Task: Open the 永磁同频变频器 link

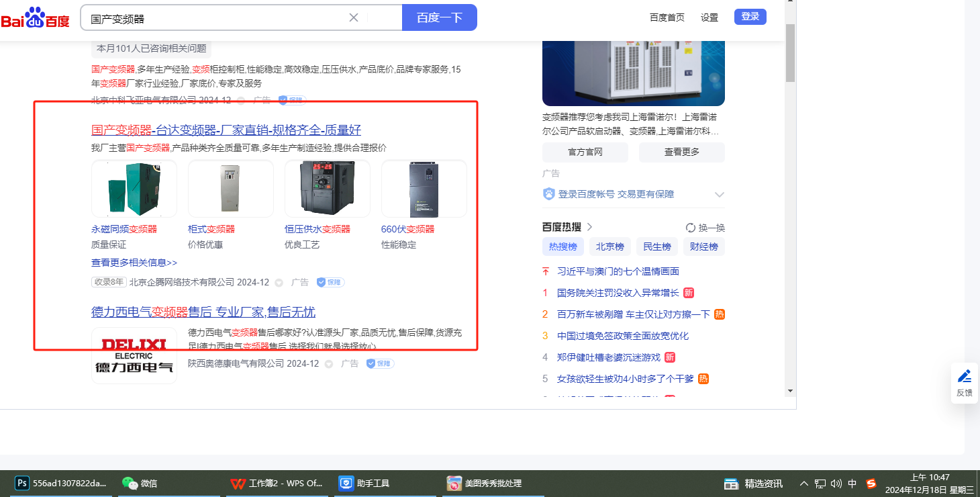Action: [x=124, y=229]
